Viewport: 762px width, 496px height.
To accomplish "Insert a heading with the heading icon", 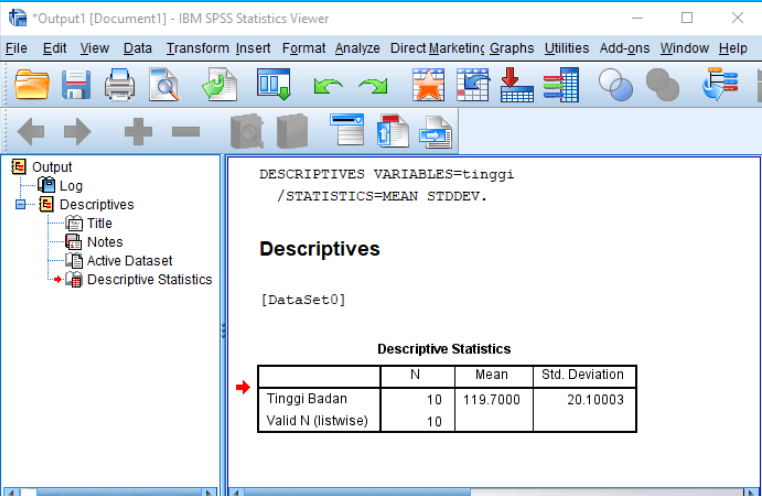I will coord(347,130).
